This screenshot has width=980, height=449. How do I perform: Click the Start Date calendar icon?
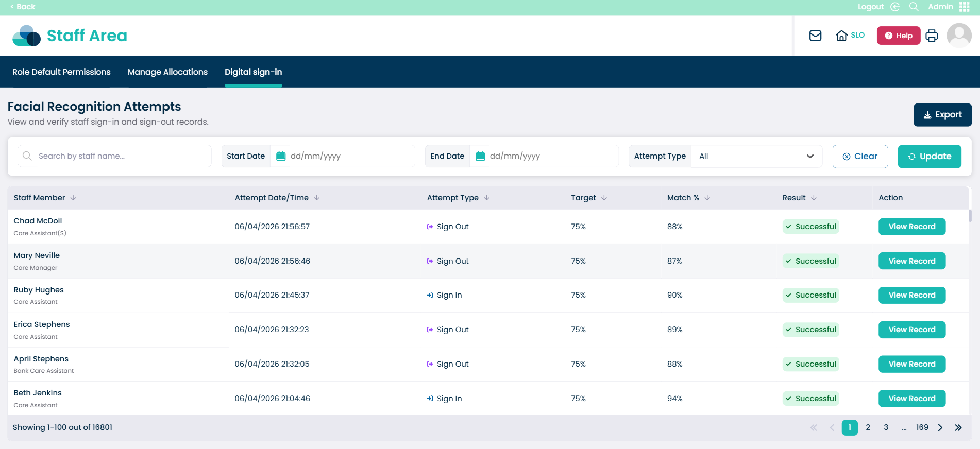pos(281,156)
